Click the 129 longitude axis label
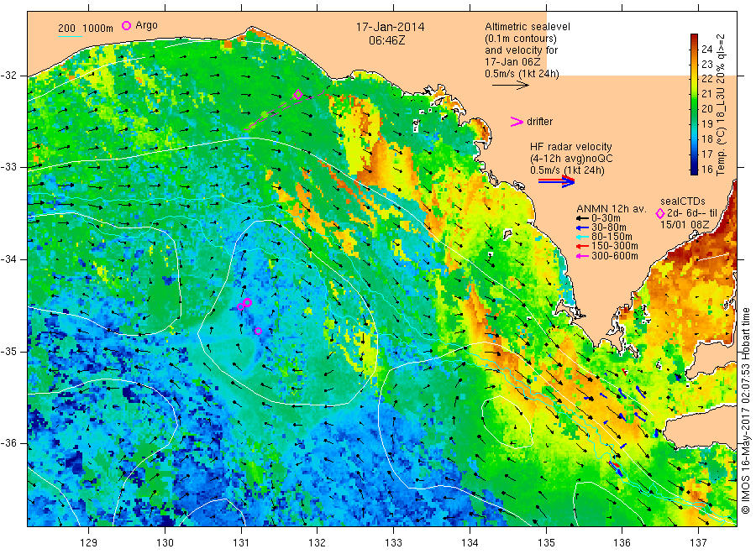Viewport: 756px width, 554px height. 89,543
